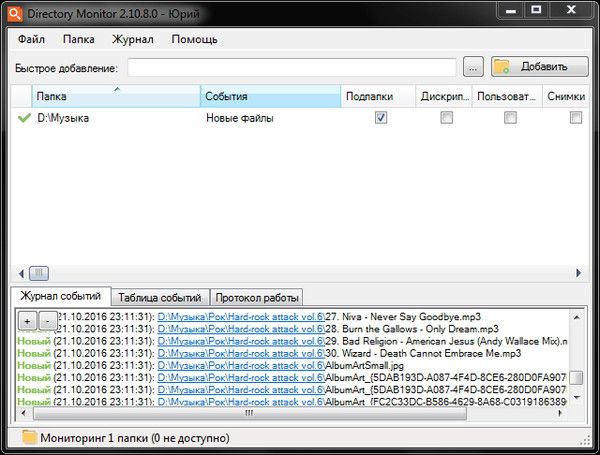Screen dimensions: 600x455
Task: Switch to Таблица событий tab
Action: [160, 298]
